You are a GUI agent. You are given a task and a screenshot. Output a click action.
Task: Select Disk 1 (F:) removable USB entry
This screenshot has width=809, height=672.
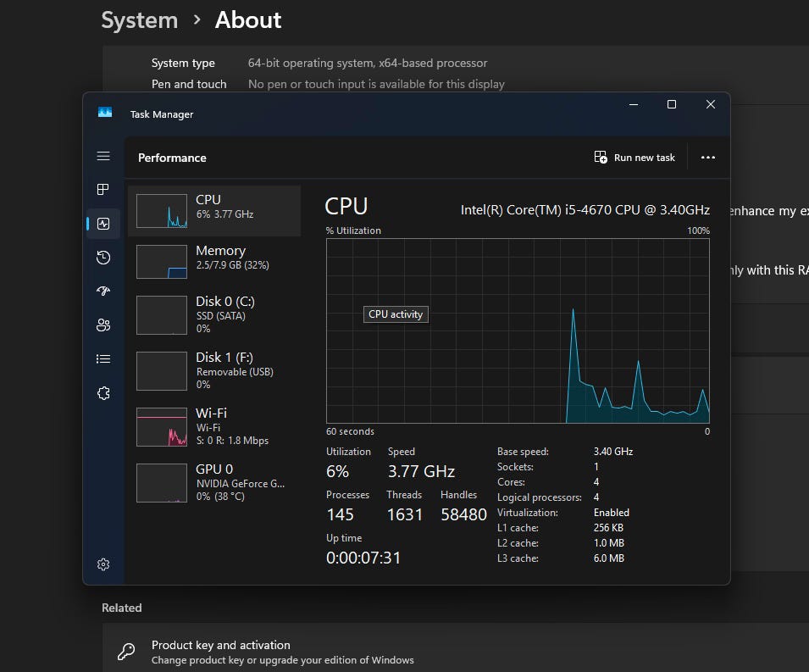214,370
